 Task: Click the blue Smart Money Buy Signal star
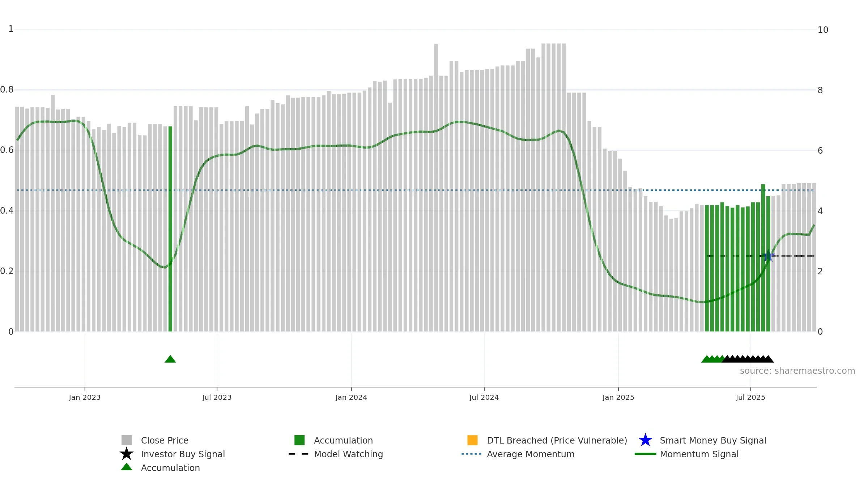645,440
